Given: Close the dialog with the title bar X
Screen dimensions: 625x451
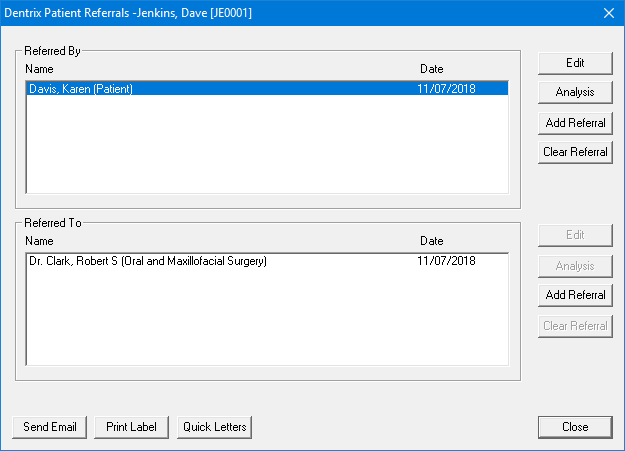Looking at the screenshot, I should click(607, 13).
